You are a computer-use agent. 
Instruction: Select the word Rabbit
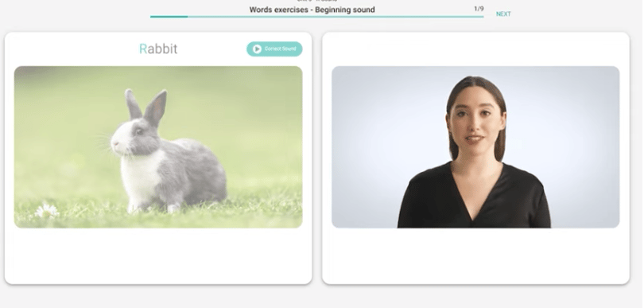point(158,49)
